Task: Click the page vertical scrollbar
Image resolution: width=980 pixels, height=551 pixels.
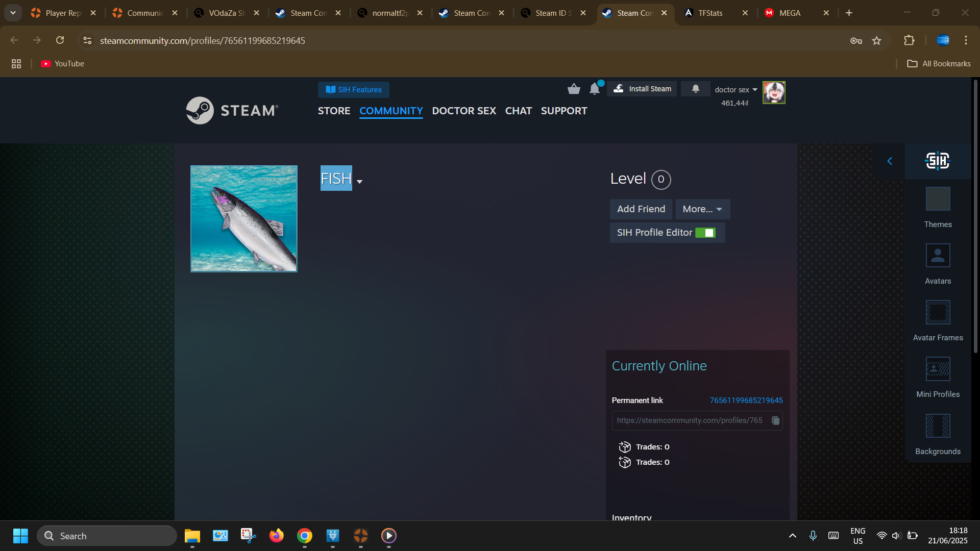Action: point(975,217)
